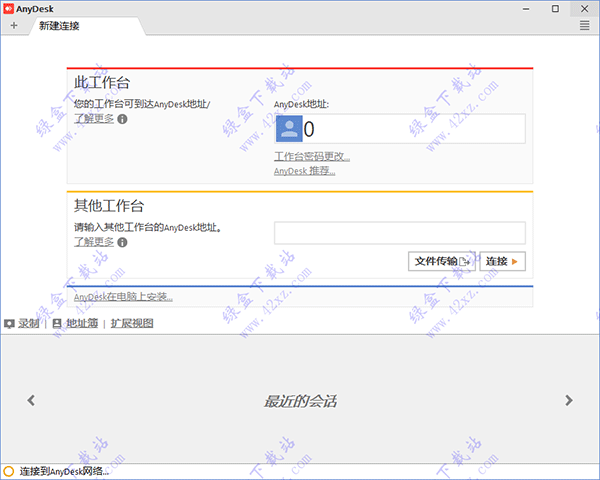Viewport: 600px width, 480px height.
Task: Open a new tab with plus icon
Action: pos(14,26)
